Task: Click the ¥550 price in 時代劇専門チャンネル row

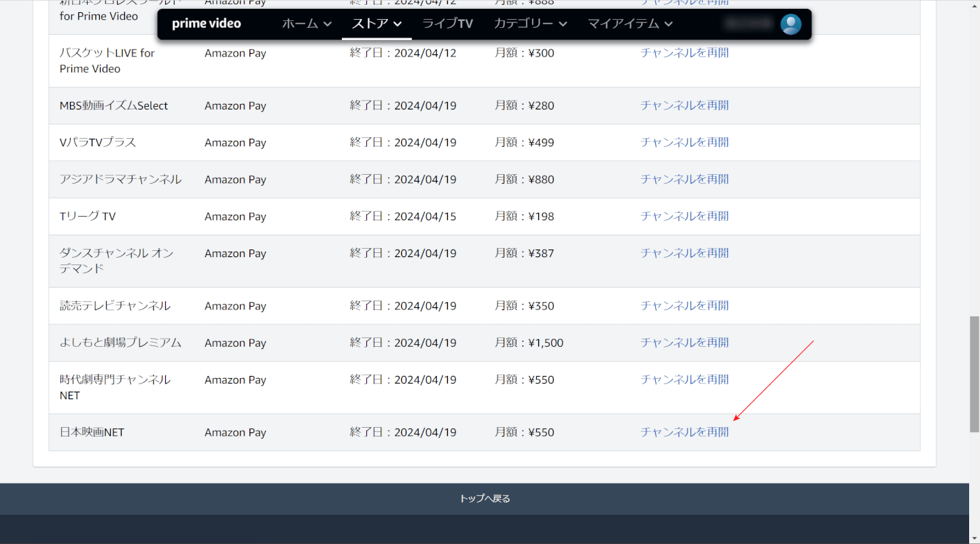Action: pyautogui.click(x=525, y=379)
